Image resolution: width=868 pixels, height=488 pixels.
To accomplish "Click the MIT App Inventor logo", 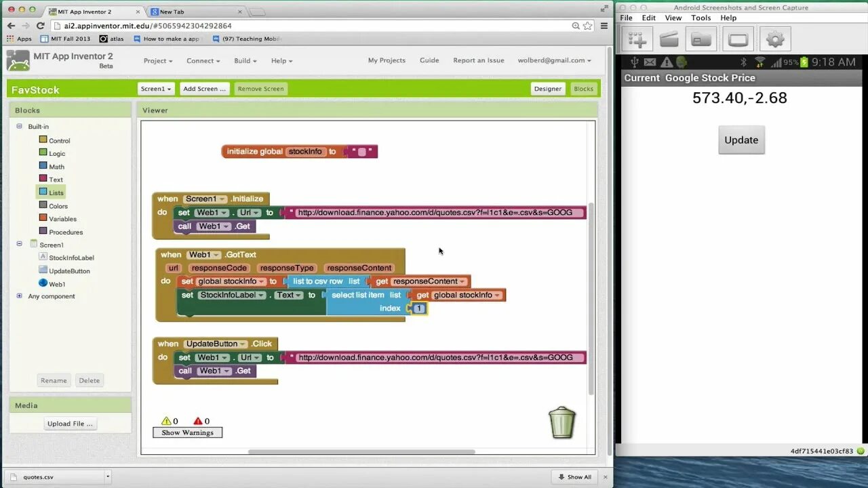I will (18, 60).
